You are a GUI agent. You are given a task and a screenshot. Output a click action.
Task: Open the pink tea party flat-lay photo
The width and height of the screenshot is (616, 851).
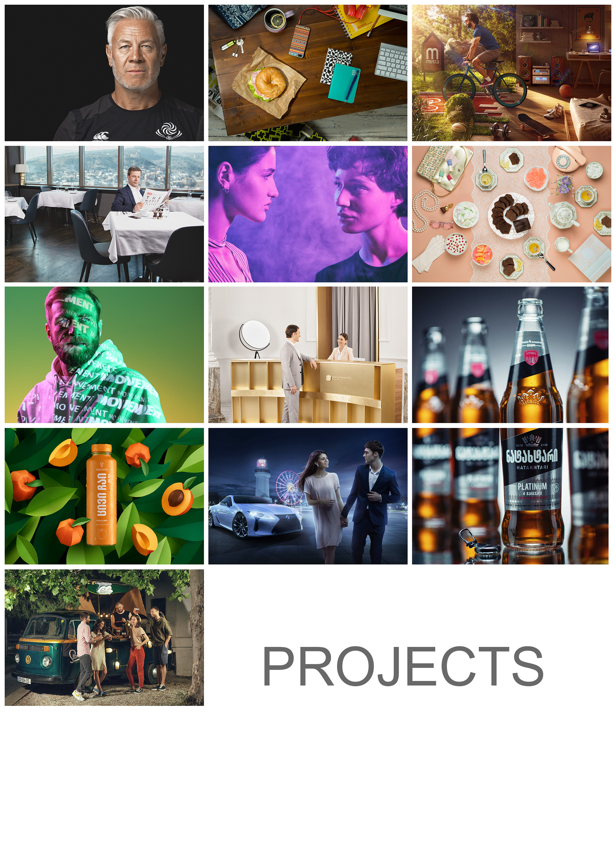click(511, 214)
